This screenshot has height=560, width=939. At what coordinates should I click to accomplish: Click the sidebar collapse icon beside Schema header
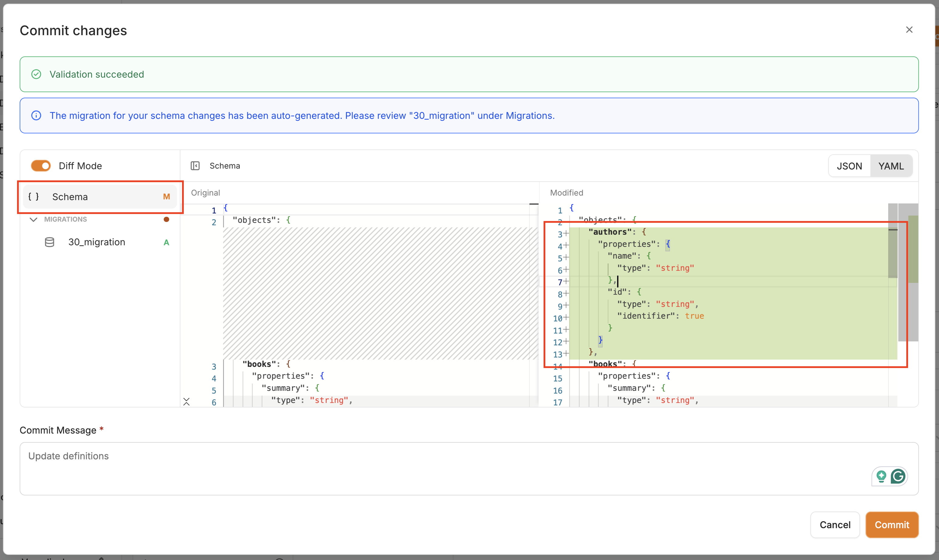pyautogui.click(x=195, y=166)
